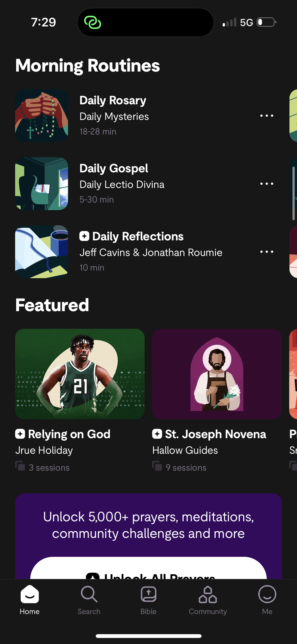The image size is (297, 644).
Task: Switch to the Search tab
Action: coord(89,599)
